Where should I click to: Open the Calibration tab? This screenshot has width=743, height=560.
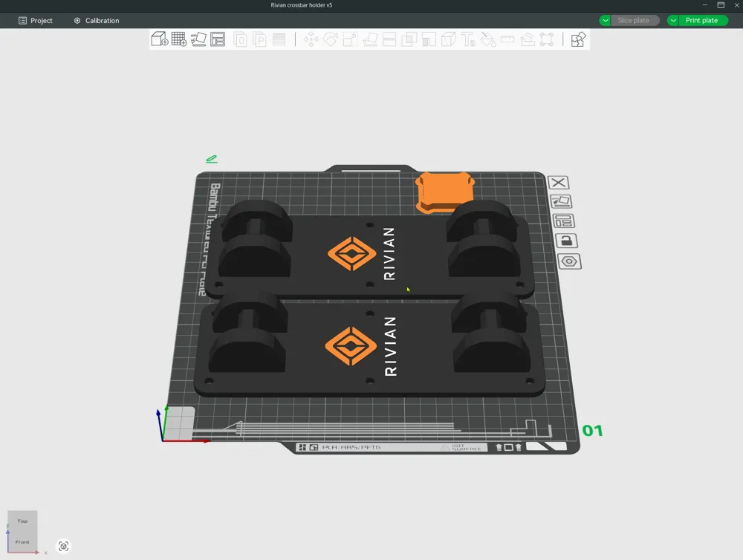coord(97,20)
